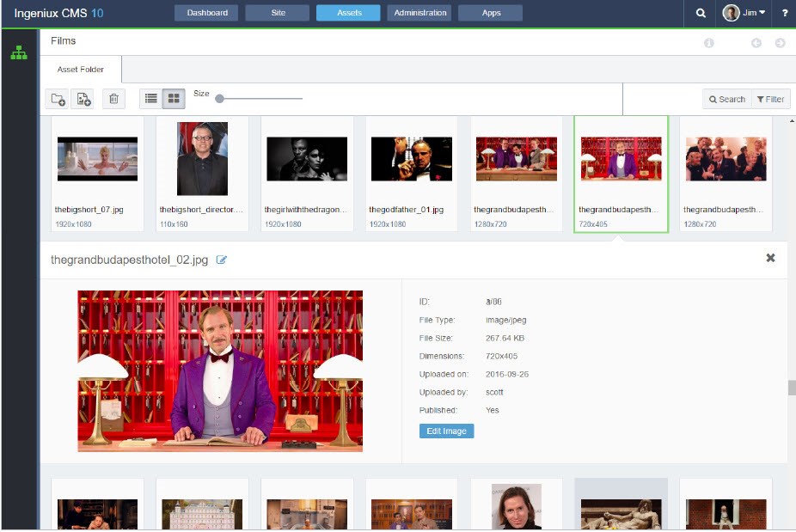Click the Published value Yes
The height and width of the screenshot is (532, 796).
pos(492,410)
